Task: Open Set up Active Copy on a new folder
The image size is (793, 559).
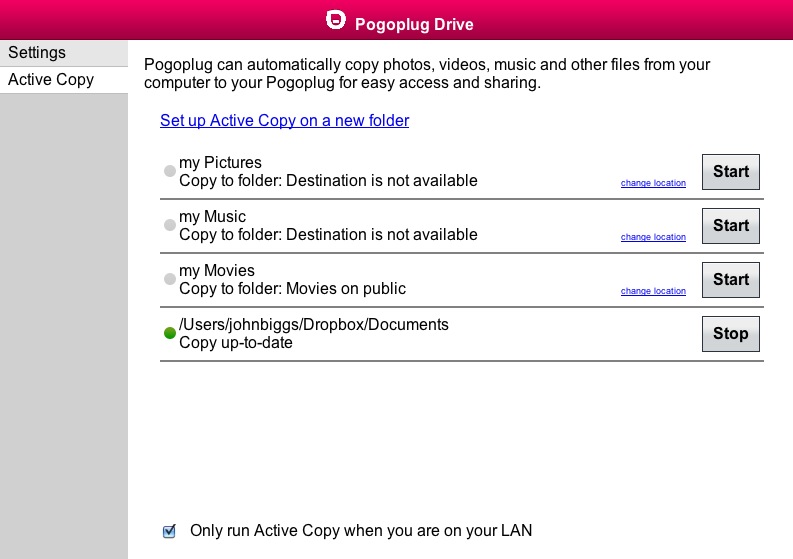Action: (284, 120)
